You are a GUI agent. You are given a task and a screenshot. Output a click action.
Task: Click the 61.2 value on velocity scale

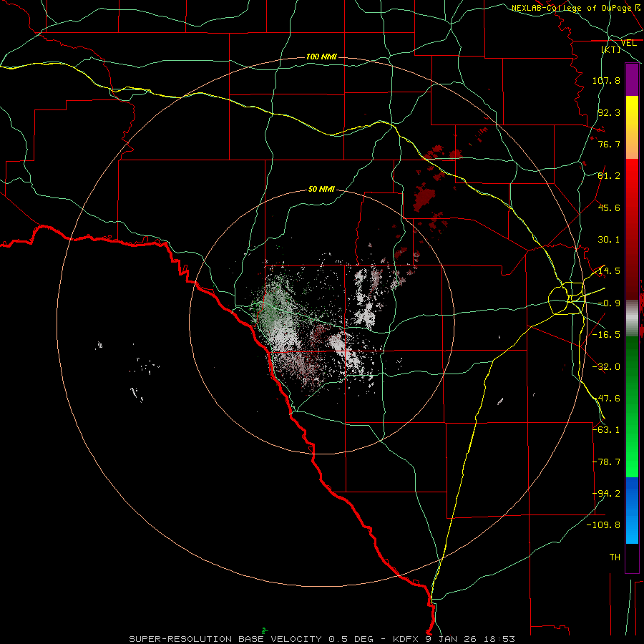coord(609,176)
